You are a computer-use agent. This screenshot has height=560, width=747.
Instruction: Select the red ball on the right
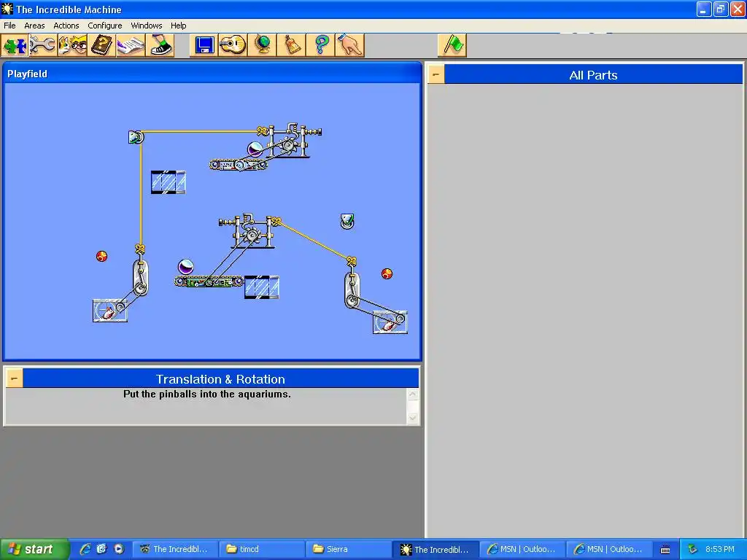click(387, 273)
